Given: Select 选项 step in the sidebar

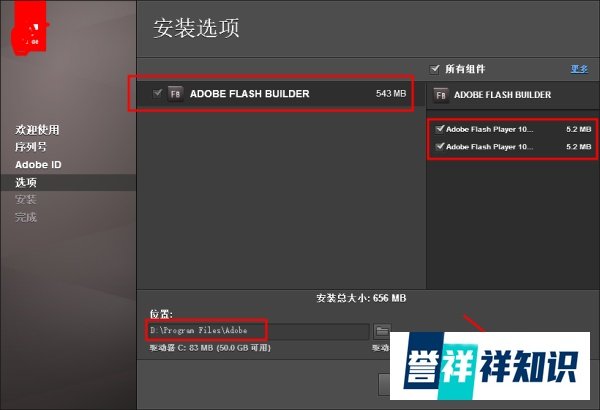Looking at the screenshot, I should point(26,183).
